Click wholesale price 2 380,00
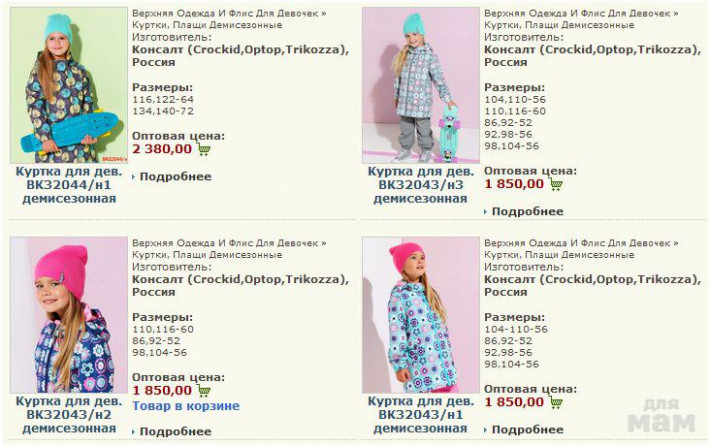Image resolution: width=710 pixels, height=446 pixels. [162, 149]
